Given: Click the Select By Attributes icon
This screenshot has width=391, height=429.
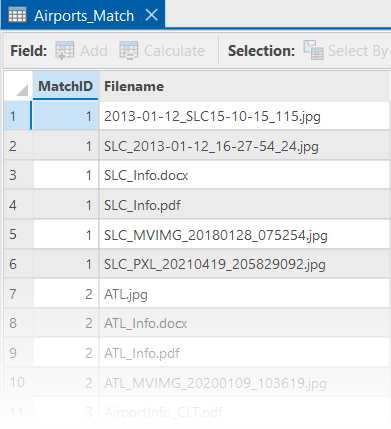Looking at the screenshot, I should pos(313,50).
